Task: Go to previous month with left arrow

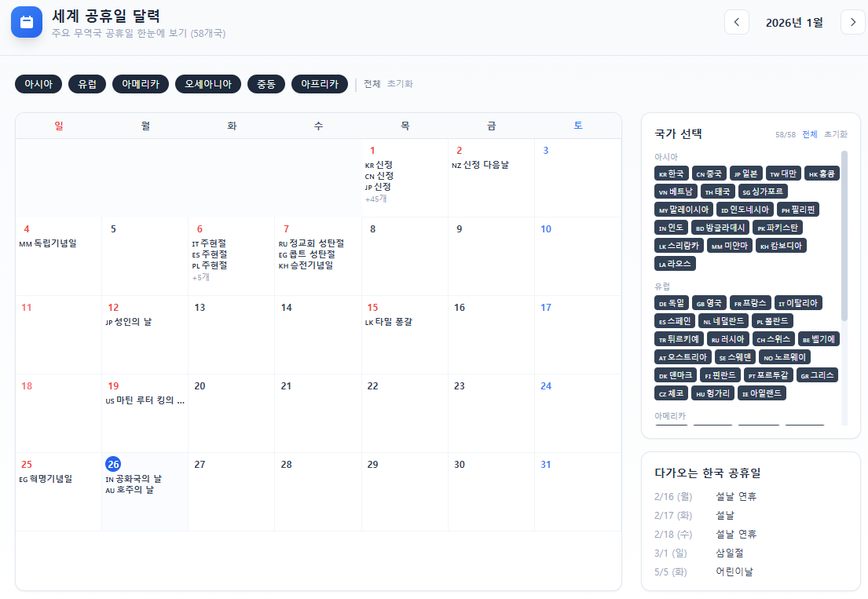Action: click(x=736, y=22)
